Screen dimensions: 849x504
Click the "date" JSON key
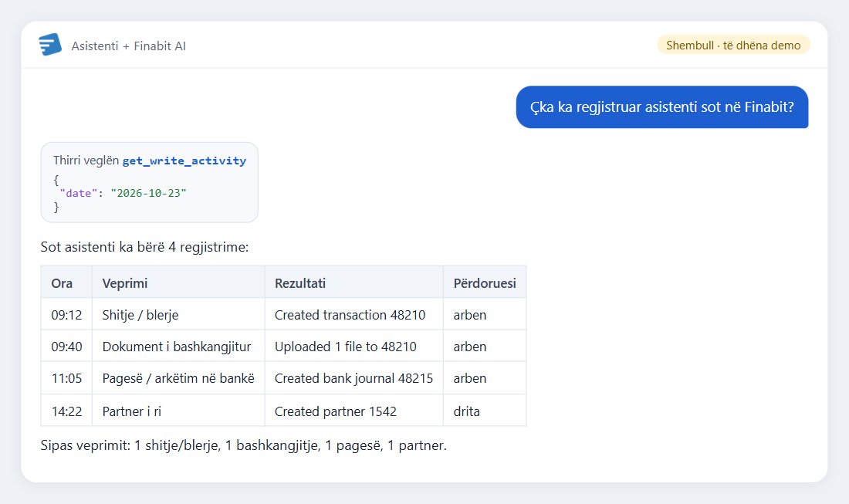coord(79,193)
